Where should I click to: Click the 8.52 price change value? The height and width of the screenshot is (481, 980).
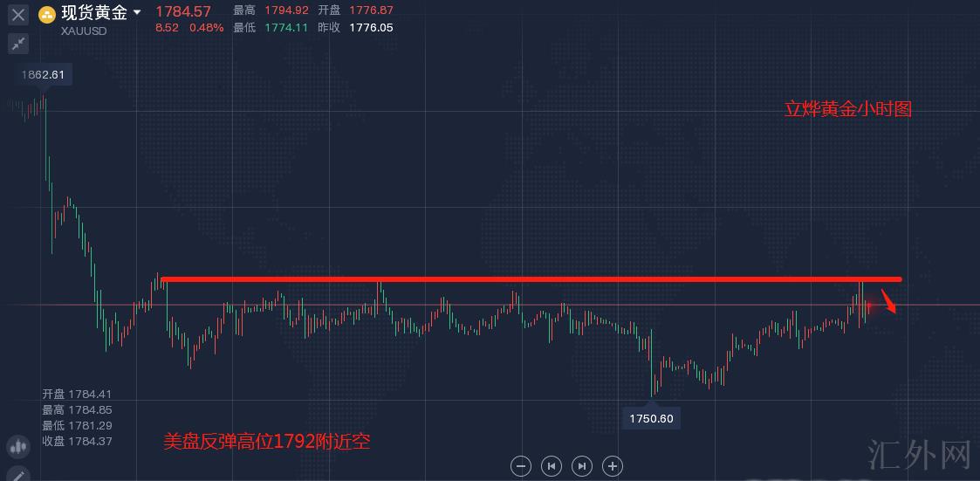(167, 28)
